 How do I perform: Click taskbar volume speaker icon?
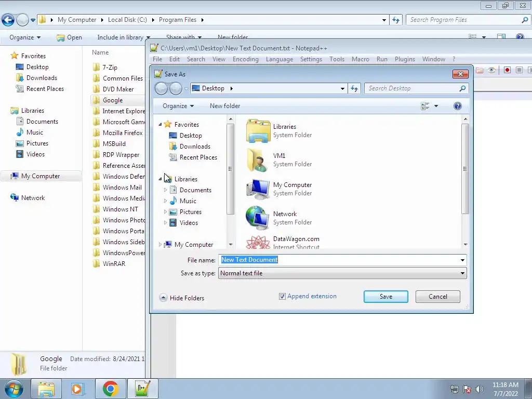point(480,389)
